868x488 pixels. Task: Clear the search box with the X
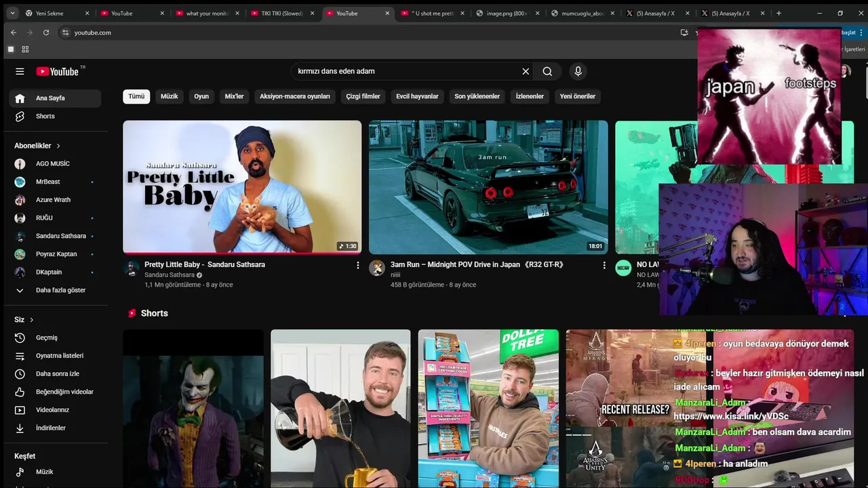pos(526,71)
